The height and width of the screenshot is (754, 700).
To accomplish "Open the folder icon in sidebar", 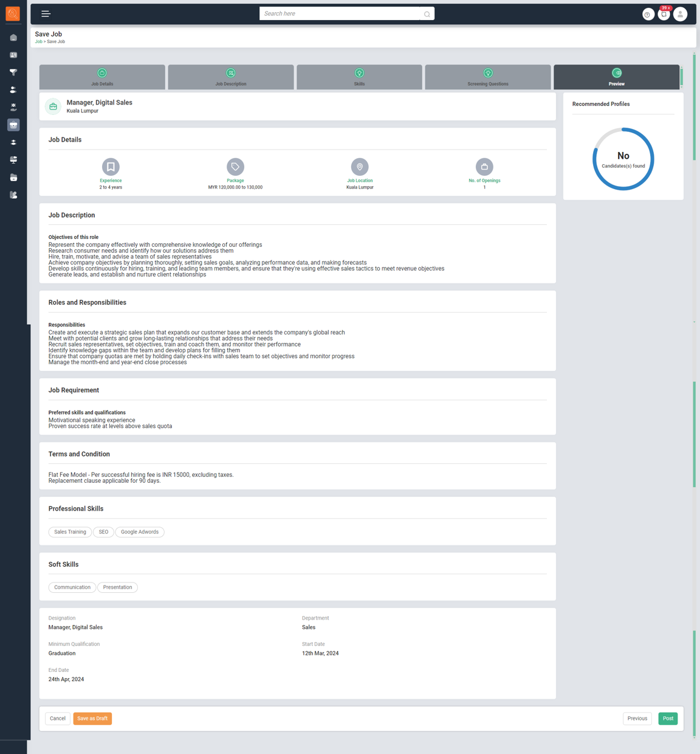I will (13, 178).
